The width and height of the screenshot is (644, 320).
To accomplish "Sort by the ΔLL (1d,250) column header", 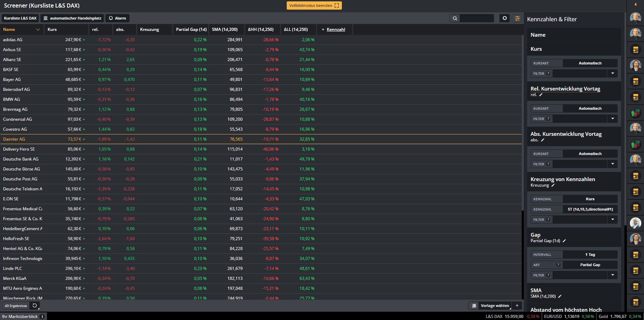I will pyautogui.click(x=298, y=29).
